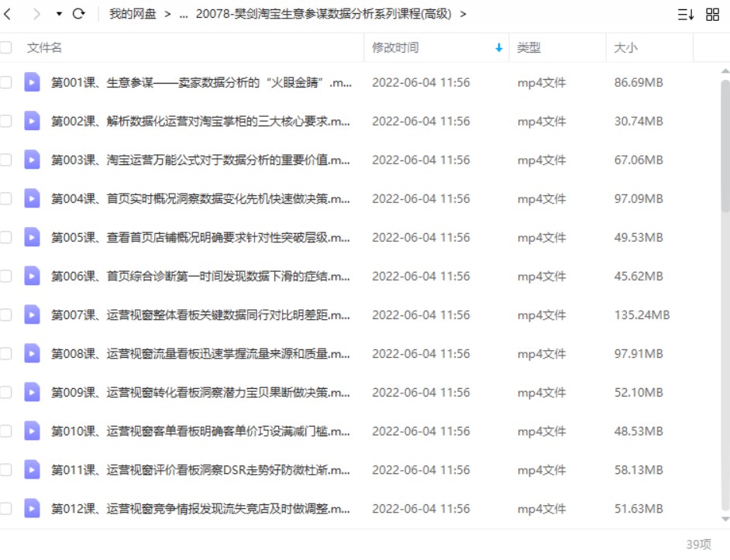This screenshot has width=730, height=560.
Task: Expand the chevron after 我的网盘
Action: [x=167, y=15]
